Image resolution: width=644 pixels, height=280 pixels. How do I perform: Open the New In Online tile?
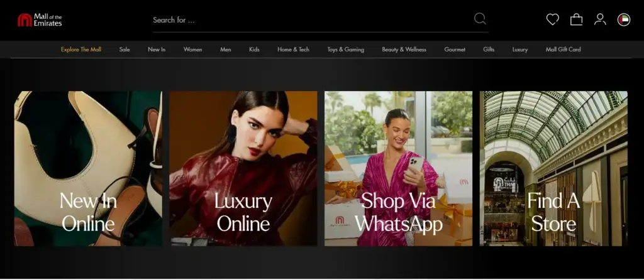(x=88, y=168)
